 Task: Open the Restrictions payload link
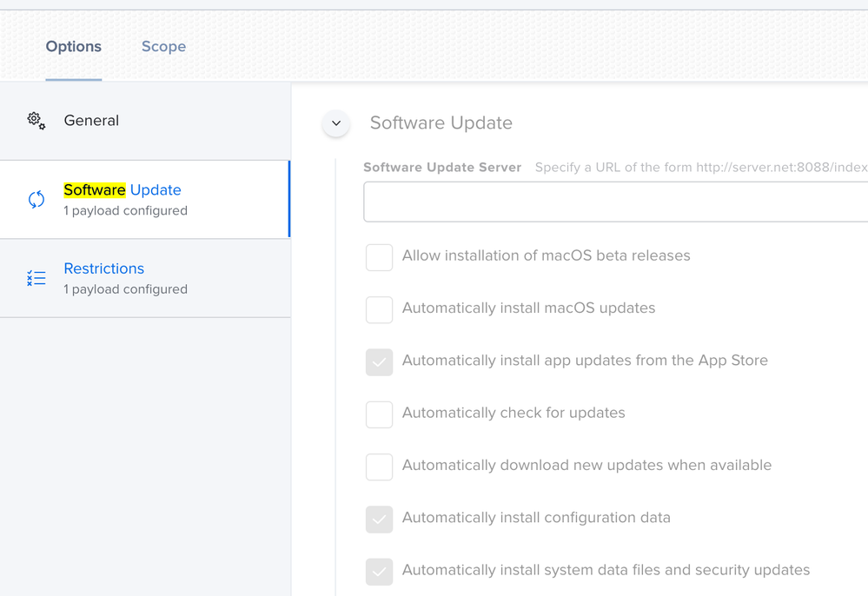[104, 268]
